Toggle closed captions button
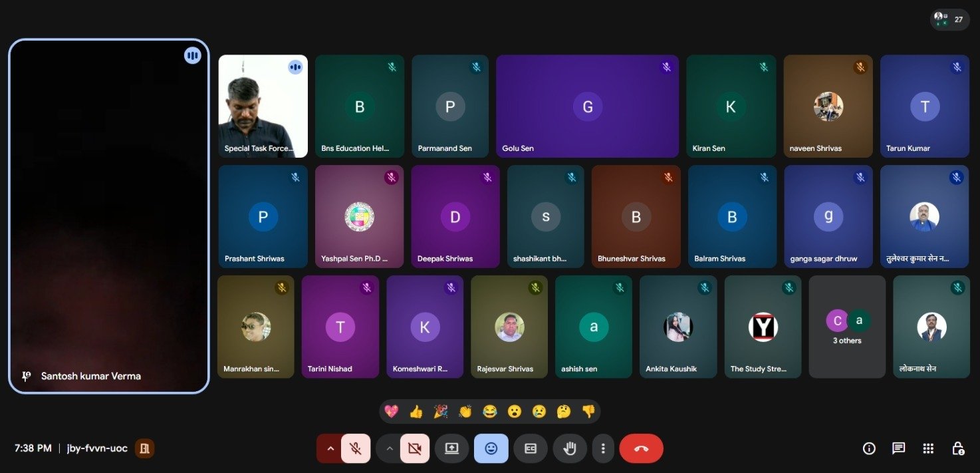This screenshot has height=473, width=980. tap(531, 448)
